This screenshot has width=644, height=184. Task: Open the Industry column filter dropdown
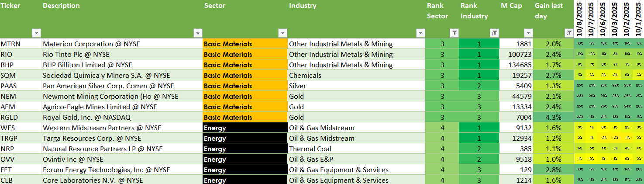(x=420, y=33)
